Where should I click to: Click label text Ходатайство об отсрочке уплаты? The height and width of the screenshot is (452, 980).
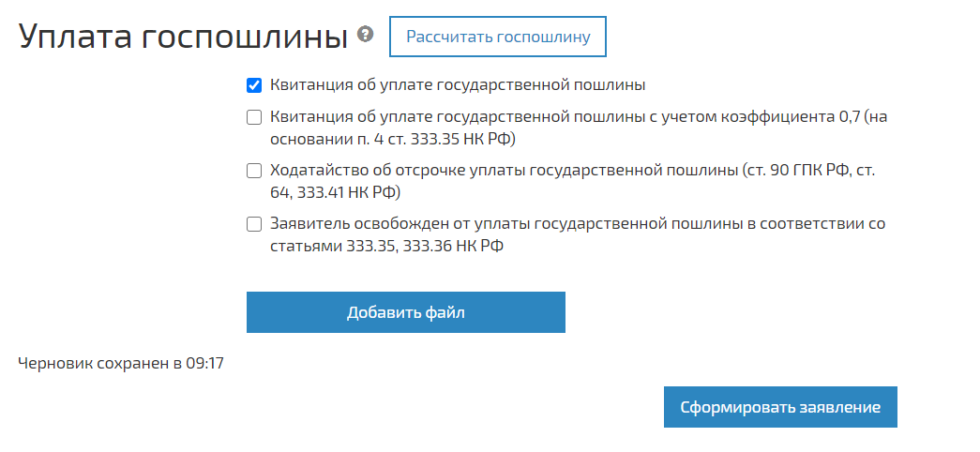pyautogui.click(x=503, y=171)
